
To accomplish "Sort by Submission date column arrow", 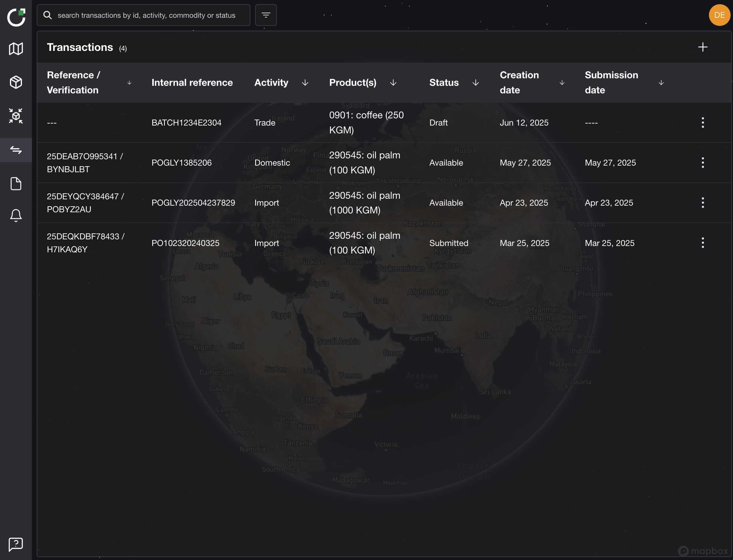I will pos(661,83).
